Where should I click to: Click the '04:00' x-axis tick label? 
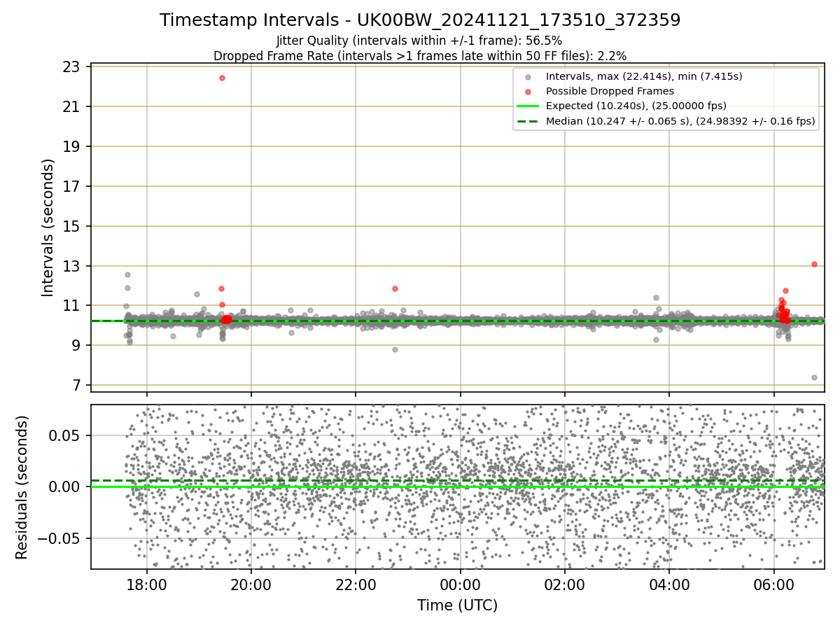(x=669, y=585)
